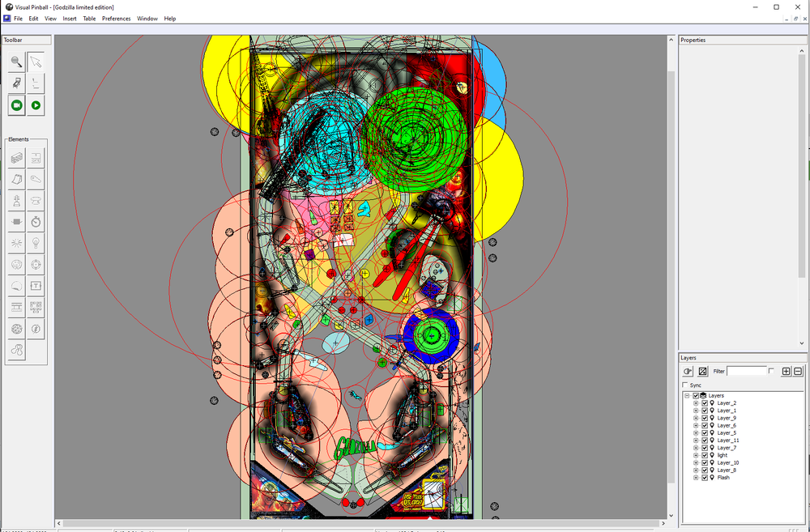Click the green Play table button
Screen dimensions: 810x532
pos(36,105)
